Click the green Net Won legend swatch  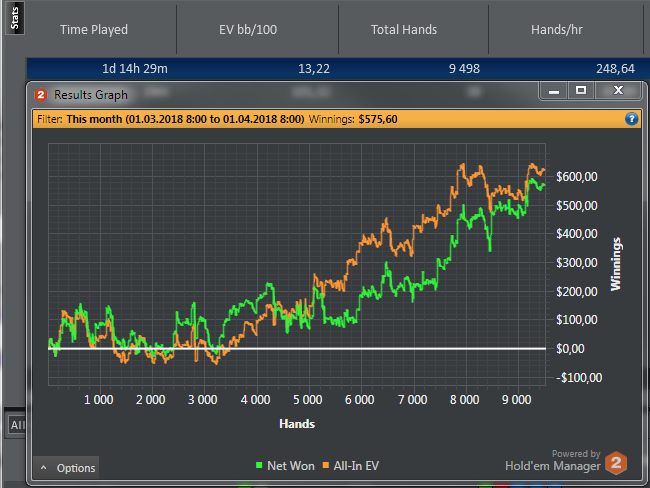[259, 465]
